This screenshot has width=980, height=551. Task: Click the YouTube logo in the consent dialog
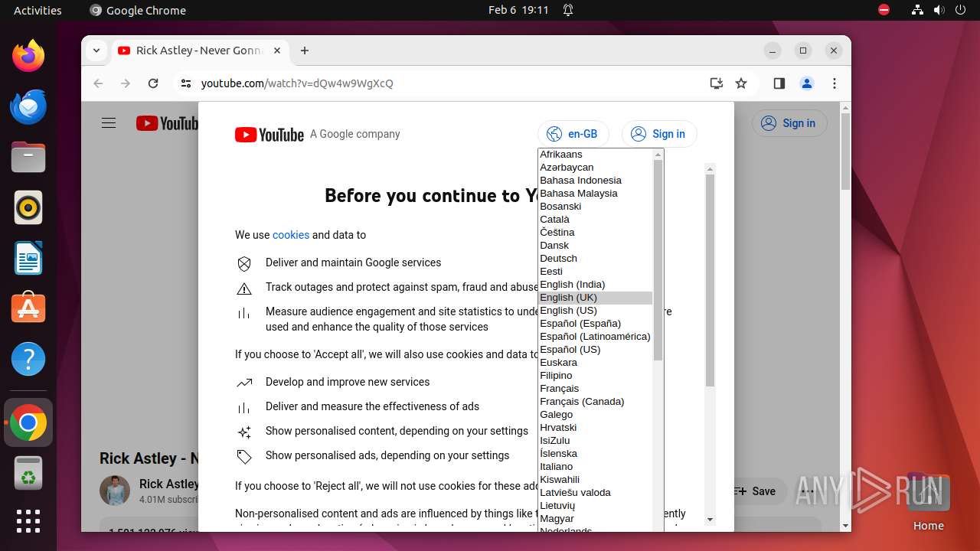pyautogui.click(x=269, y=135)
